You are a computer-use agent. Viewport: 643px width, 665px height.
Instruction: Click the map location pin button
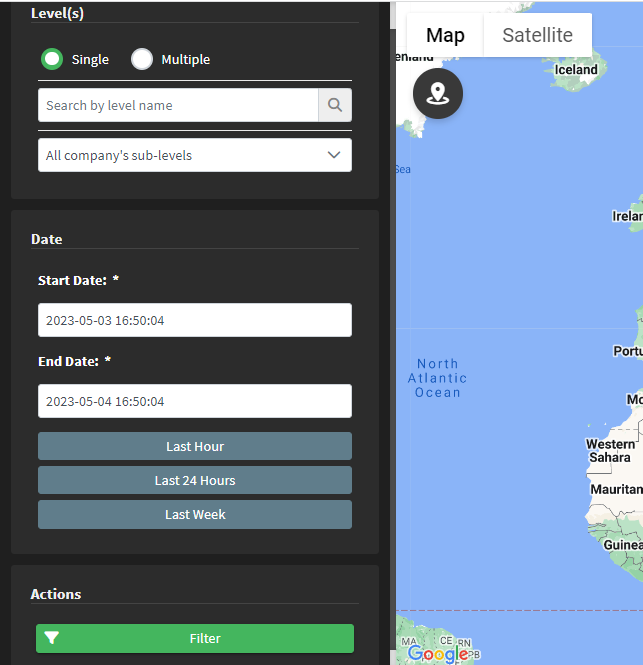tap(438, 93)
